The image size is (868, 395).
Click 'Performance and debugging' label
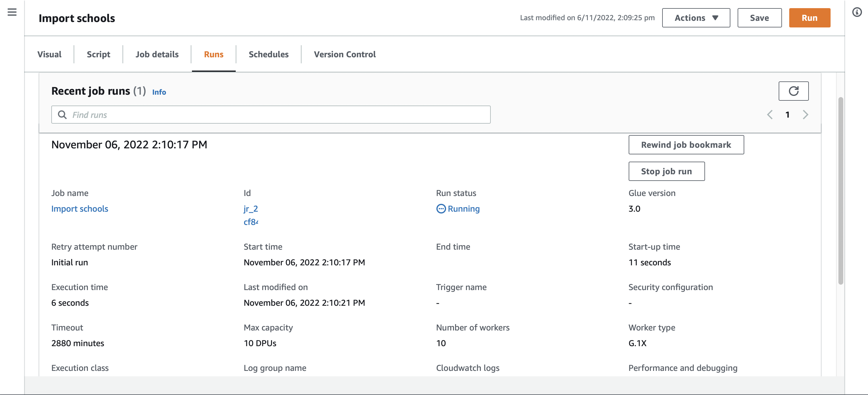pos(683,368)
